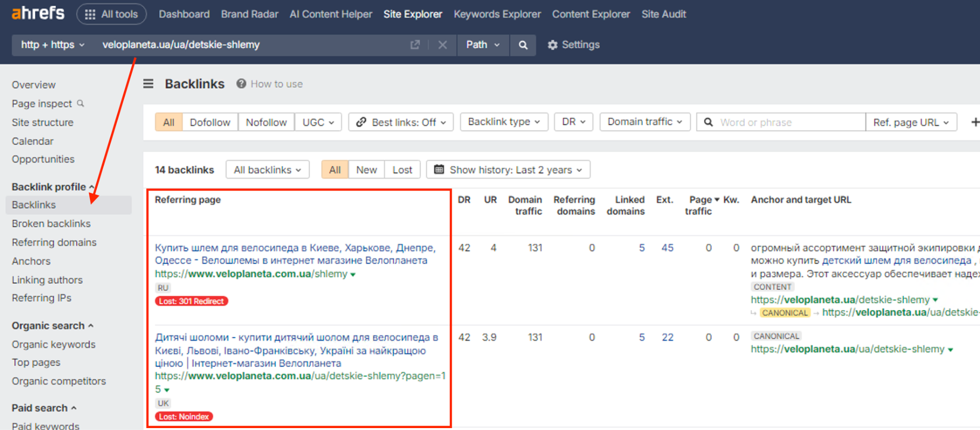This screenshot has height=430, width=980.
Task: Open the Ref. page URL dropdown
Action: (x=911, y=122)
